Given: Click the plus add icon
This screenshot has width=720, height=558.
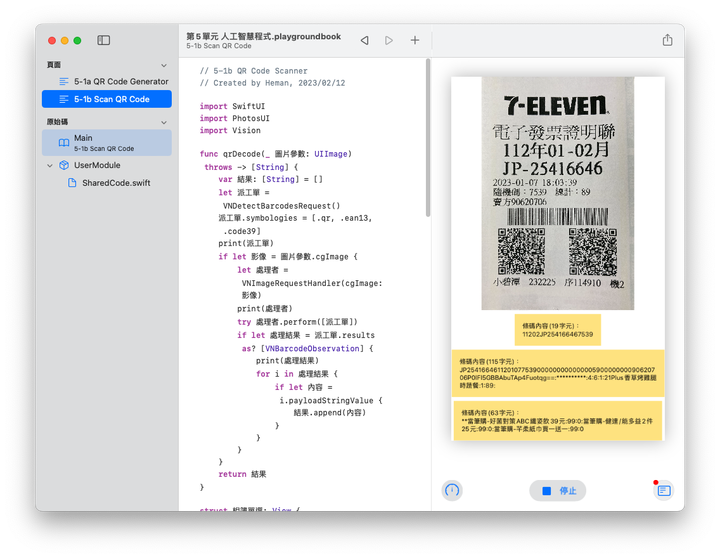Looking at the screenshot, I should pos(415,40).
